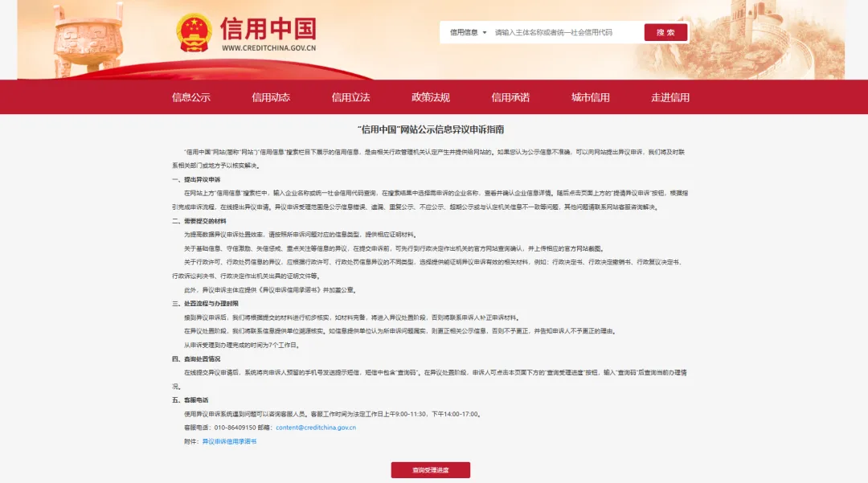Screen dimensions: 868x483
Task: Open the 信息公示 menu item
Action: [x=191, y=97]
